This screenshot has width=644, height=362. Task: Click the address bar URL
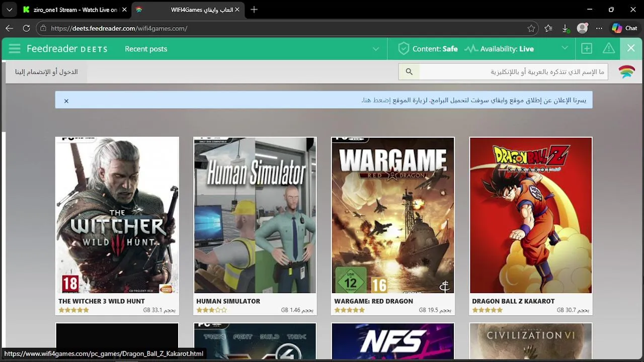[119, 28]
